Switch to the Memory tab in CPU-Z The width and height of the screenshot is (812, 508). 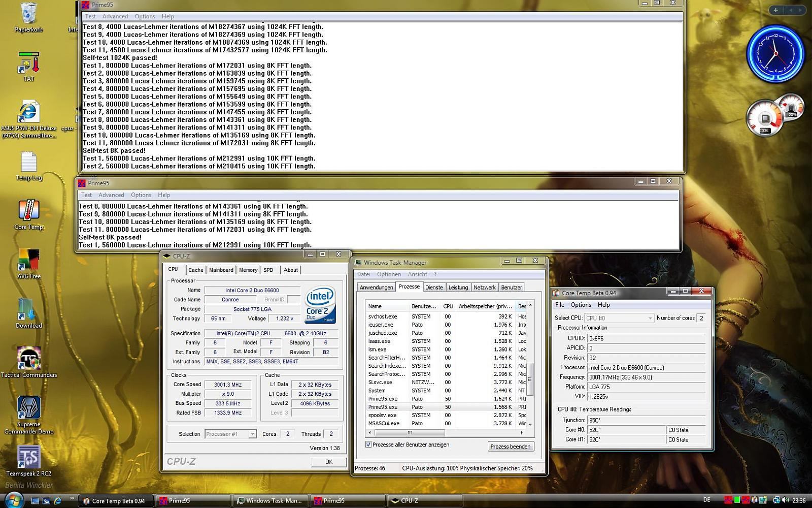(248, 270)
